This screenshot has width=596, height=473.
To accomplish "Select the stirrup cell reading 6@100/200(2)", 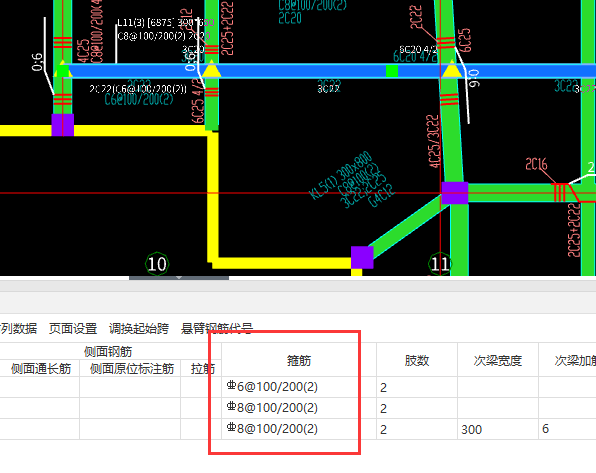I will coord(299,387).
